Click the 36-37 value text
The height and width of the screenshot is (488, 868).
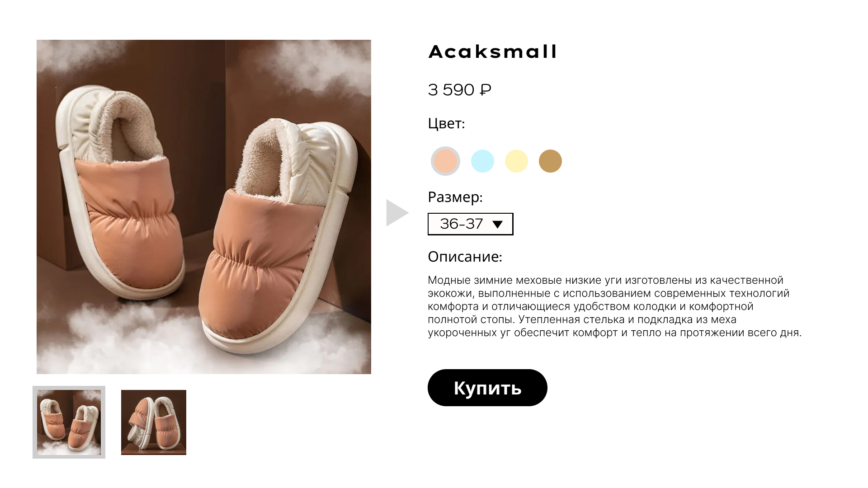point(461,224)
